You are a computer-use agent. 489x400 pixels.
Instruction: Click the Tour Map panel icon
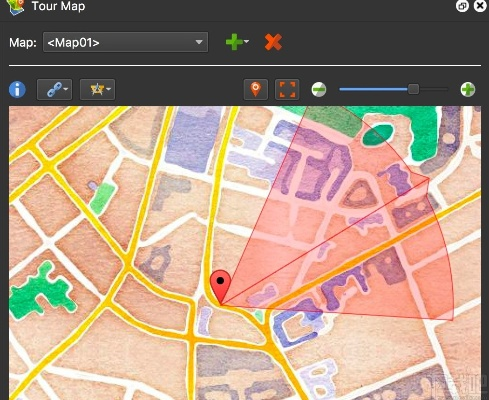point(16,6)
